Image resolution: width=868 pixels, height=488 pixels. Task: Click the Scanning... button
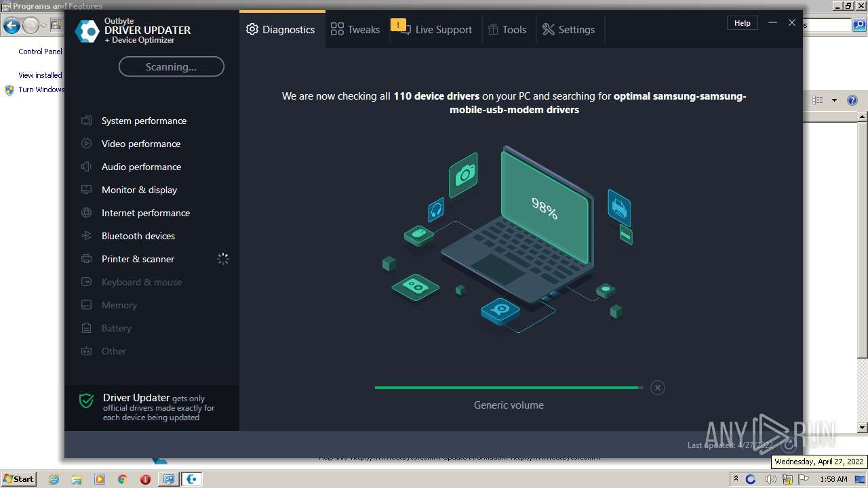coord(171,66)
